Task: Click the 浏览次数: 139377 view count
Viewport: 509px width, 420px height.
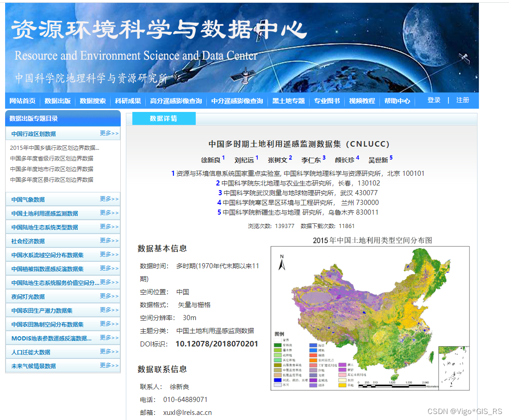Action: [271, 226]
